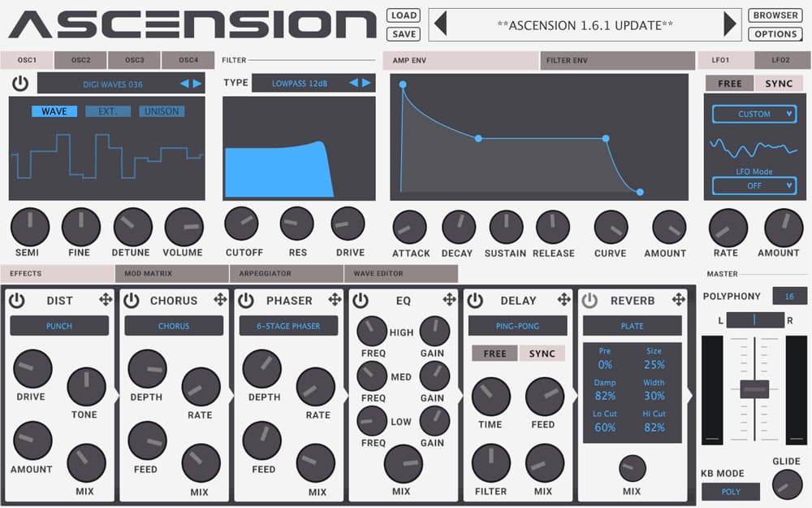Open the CUSTOM LFO shape dropdown
Screen dimensions: 812x508
(754, 114)
